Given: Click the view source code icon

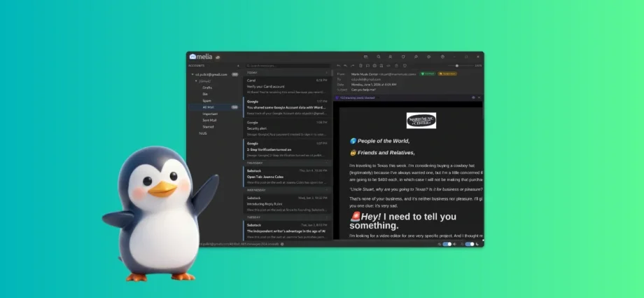Looking at the screenshot, I should [x=388, y=65].
